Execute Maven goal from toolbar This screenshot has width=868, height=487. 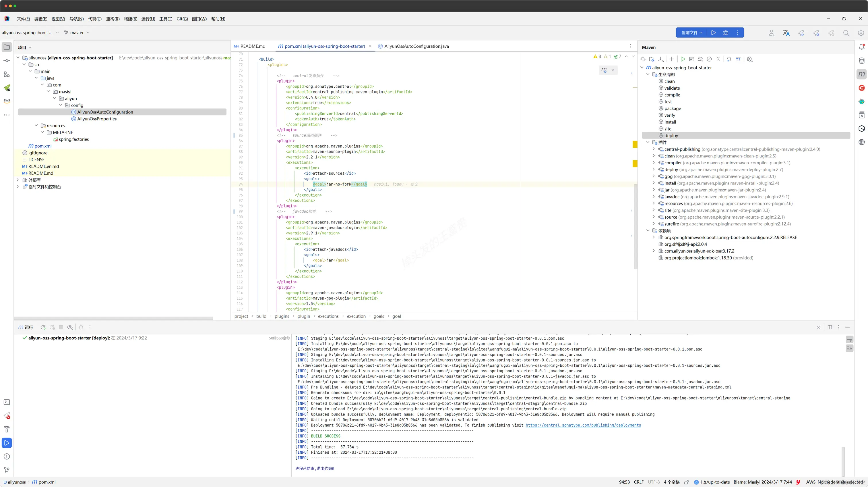click(691, 59)
